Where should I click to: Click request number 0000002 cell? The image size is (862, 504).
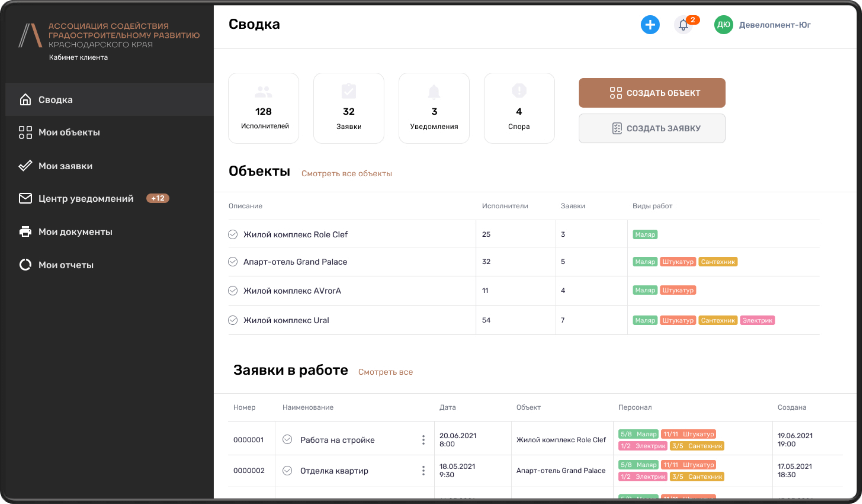tap(249, 470)
